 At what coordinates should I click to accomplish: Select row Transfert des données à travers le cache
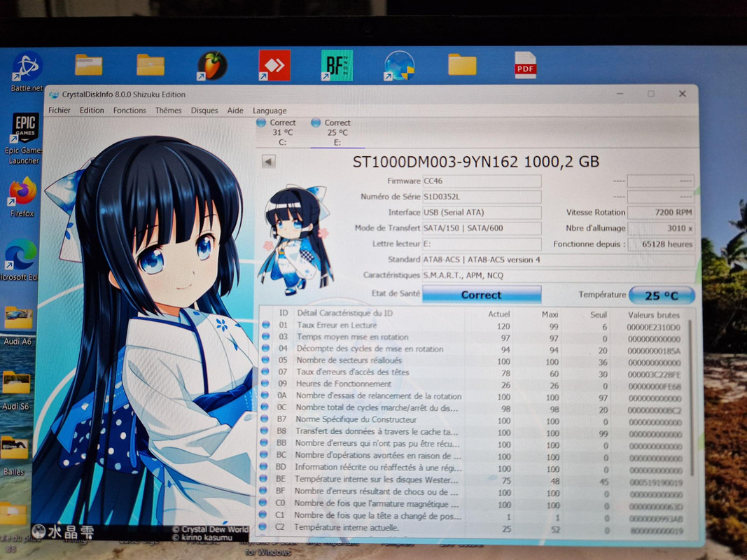point(473,432)
